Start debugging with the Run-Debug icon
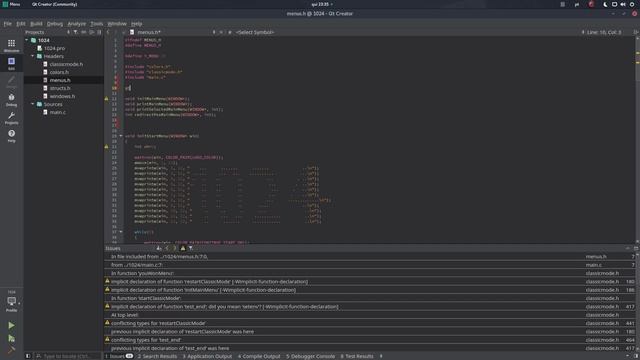The image size is (640, 360). point(11,338)
